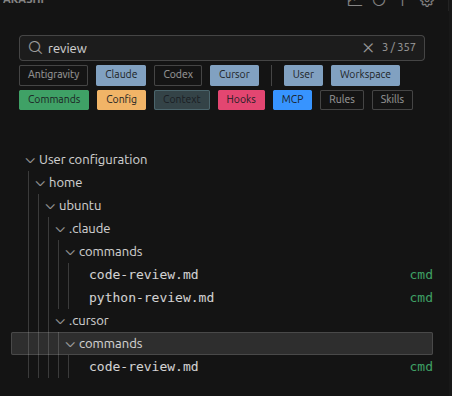The height and width of the screenshot is (396, 452).
Task: Toggle the Rules filter chip
Action: [x=342, y=100]
